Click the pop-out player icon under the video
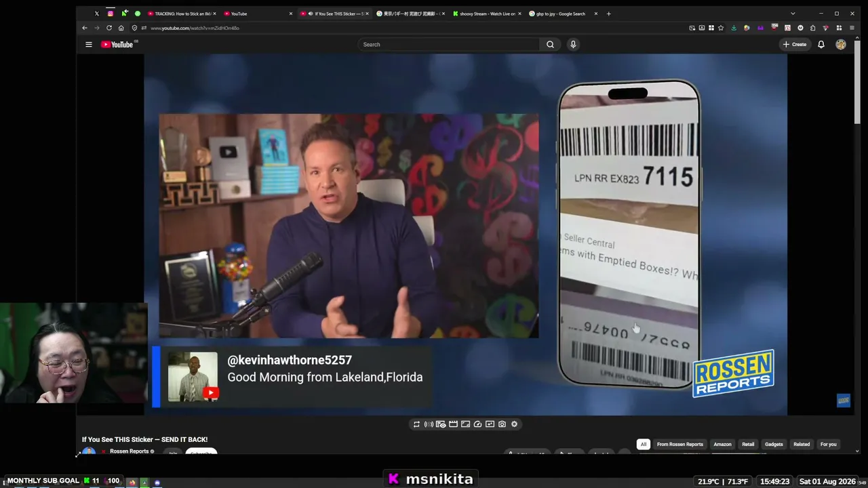This screenshot has width=868, height=488. [490, 424]
